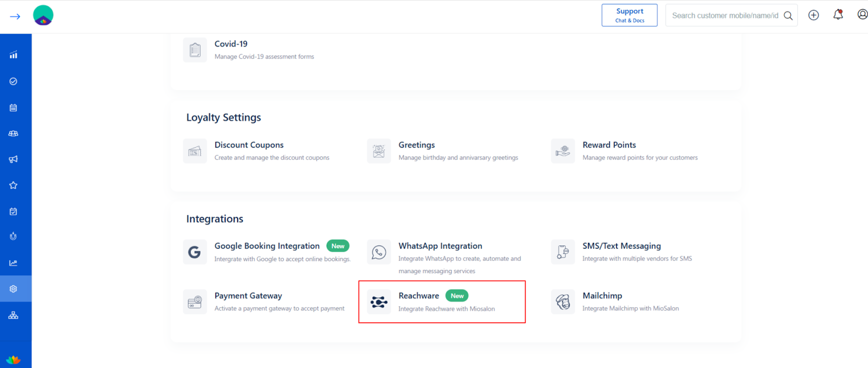
Task: Open SMS/Text Messaging integration
Action: pyautogui.click(x=622, y=246)
